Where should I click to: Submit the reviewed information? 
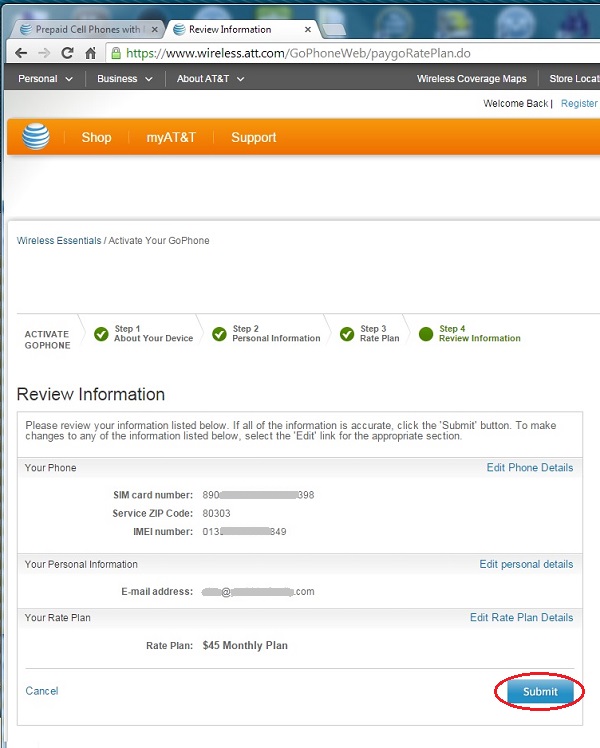coord(540,692)
